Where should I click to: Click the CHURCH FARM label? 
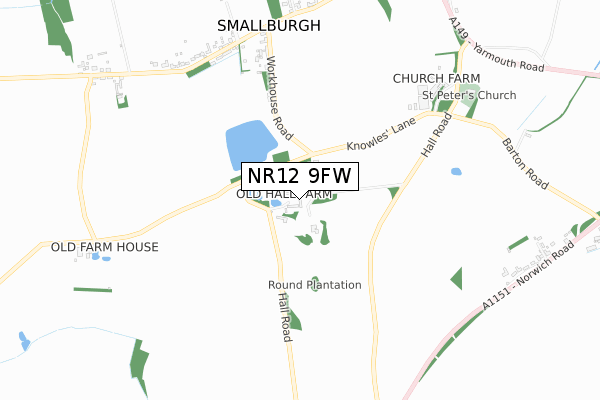pos(436,78)
